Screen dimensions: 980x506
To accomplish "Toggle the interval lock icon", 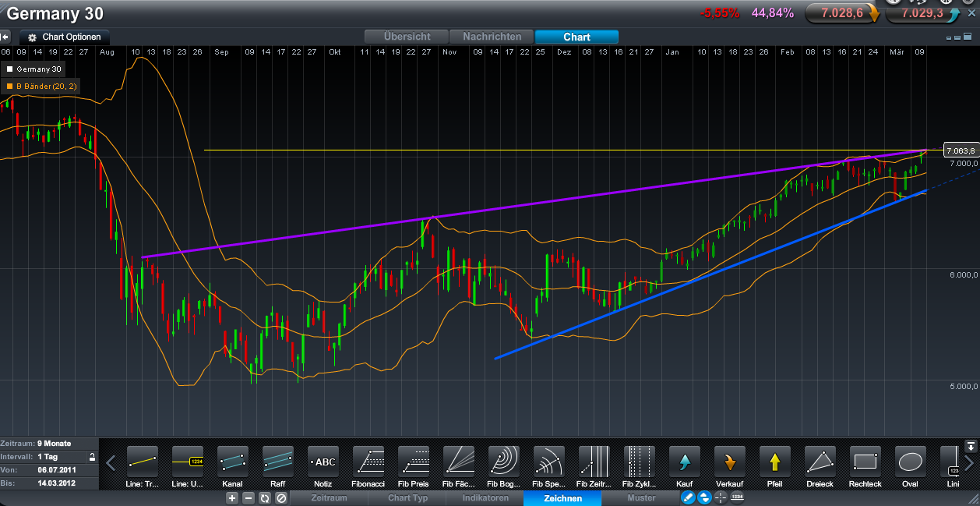I will point(92,456).
